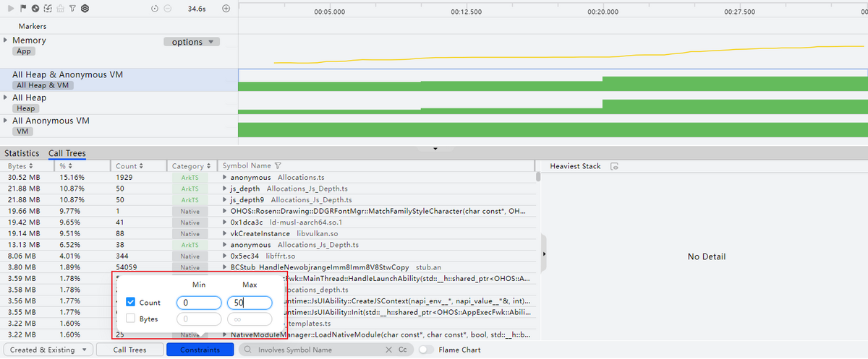Viewport: 868px width, 359px height.
Task: Open the Memory options dropdown
Action: [191, 42]
